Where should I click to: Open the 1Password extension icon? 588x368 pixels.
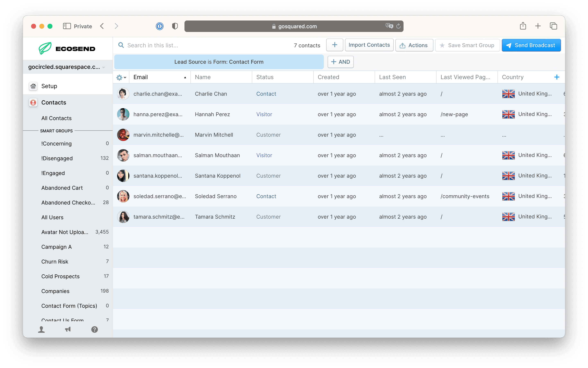click(159, 26)
